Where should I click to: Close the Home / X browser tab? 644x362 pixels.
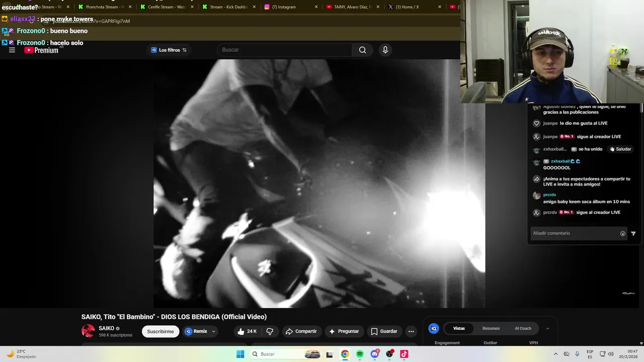(x=440, y=7)
